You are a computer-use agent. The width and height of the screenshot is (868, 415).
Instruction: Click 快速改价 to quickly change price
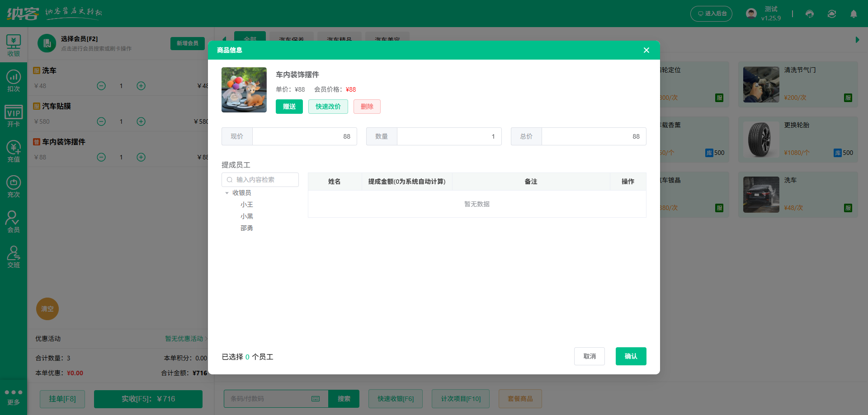tap(328, 107)
